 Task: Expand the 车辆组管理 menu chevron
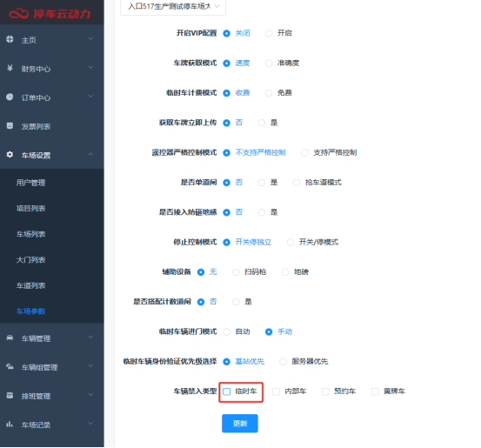coord(90,366)
